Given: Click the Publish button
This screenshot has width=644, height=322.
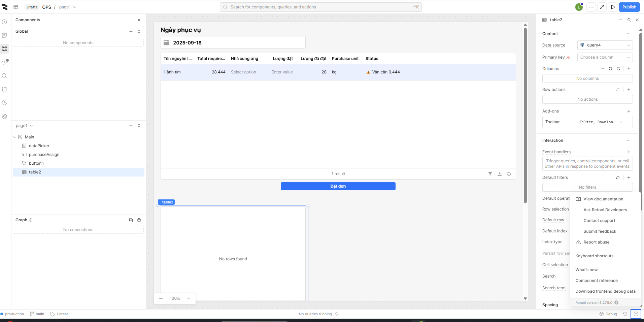Looking at the screenshot, I should (x=629, y=7).
